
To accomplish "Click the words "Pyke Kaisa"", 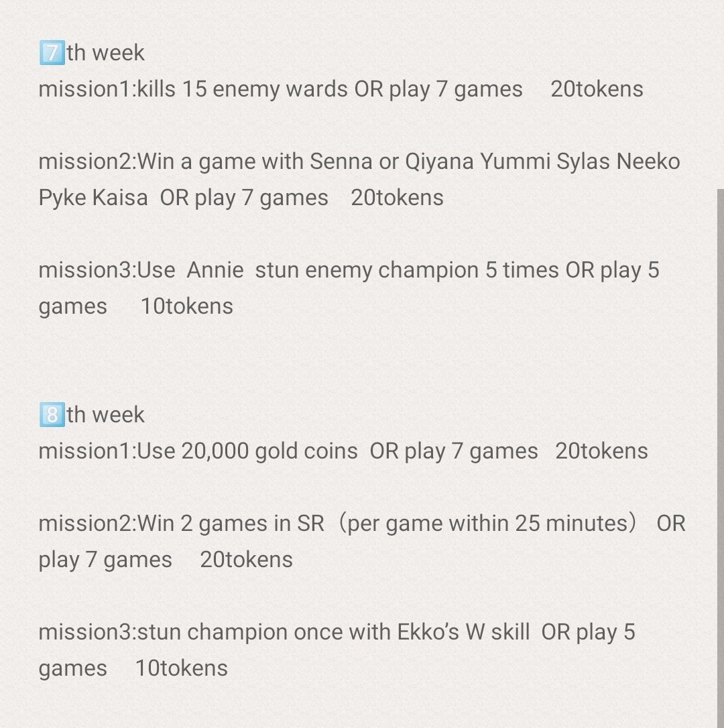I will pyautogui.click(x=93, y=198).
